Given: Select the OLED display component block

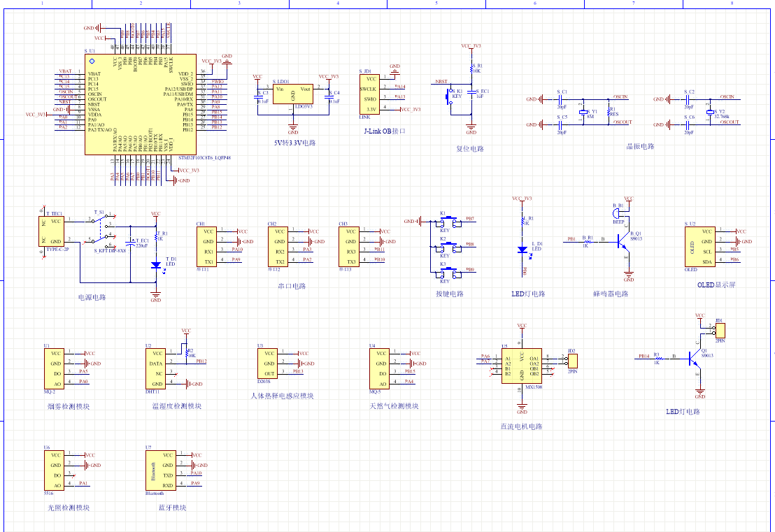Looking at the screenshot, I should [699, 246].
